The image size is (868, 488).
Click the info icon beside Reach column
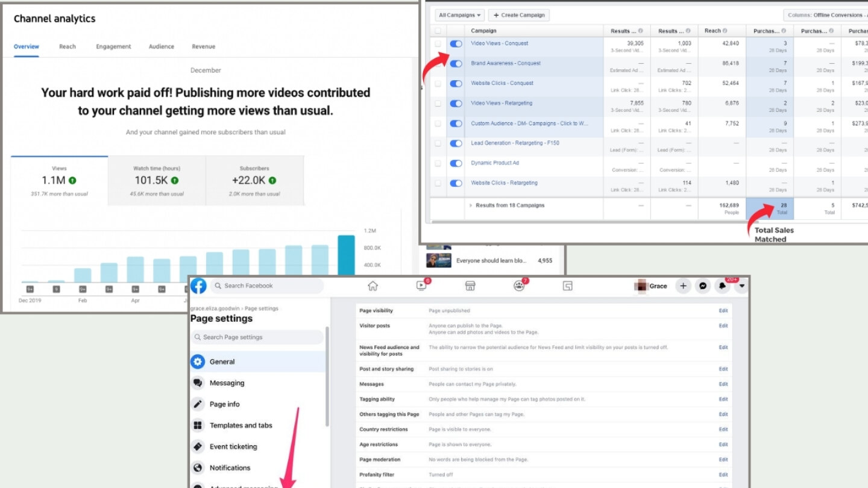coord(725,31)
